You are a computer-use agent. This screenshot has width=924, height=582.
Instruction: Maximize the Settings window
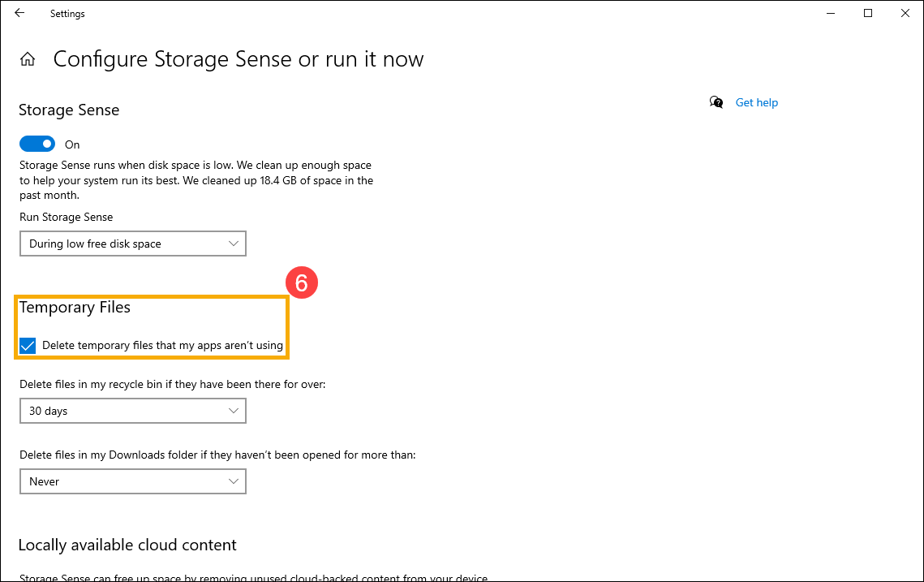868,13
